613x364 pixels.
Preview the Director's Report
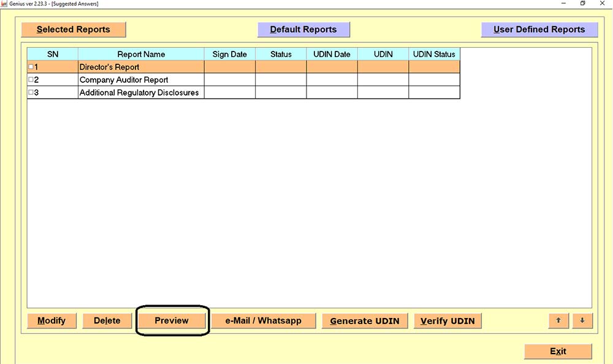[x=172, y=320]
